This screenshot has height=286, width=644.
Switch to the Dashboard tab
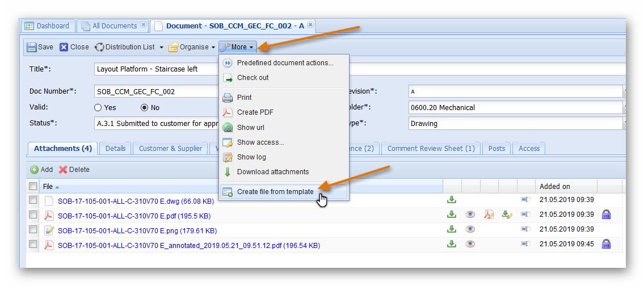pos(48,26)
